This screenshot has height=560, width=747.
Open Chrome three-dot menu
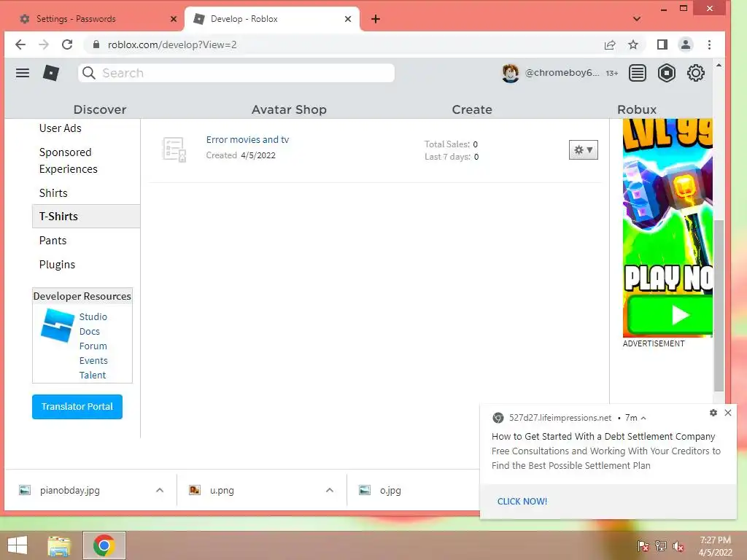[x=709, y=44]
